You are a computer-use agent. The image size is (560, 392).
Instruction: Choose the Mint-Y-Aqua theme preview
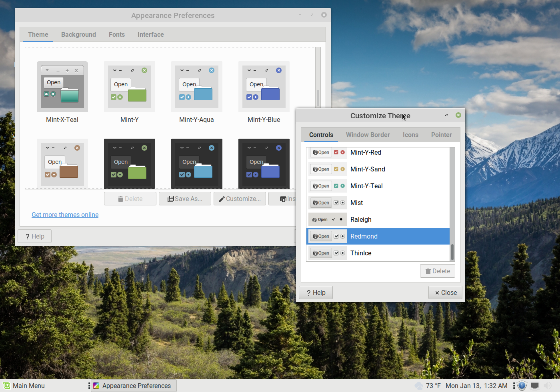click(196, 87)
